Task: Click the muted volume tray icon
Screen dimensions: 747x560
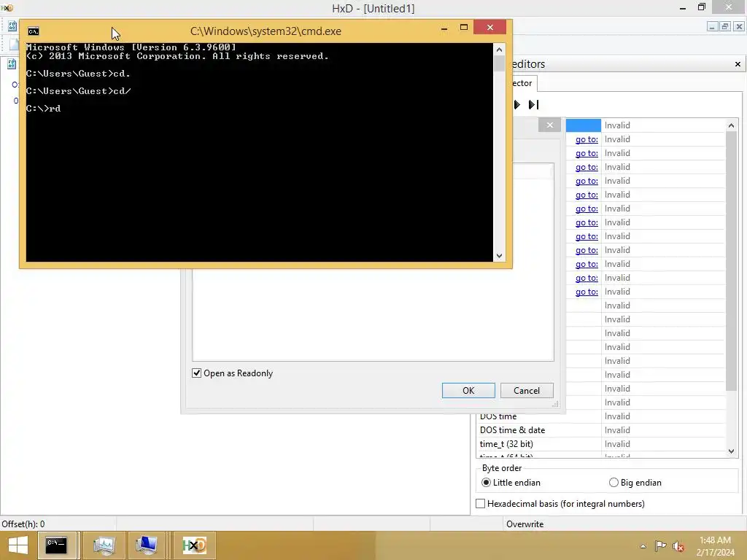Action: 678,546
